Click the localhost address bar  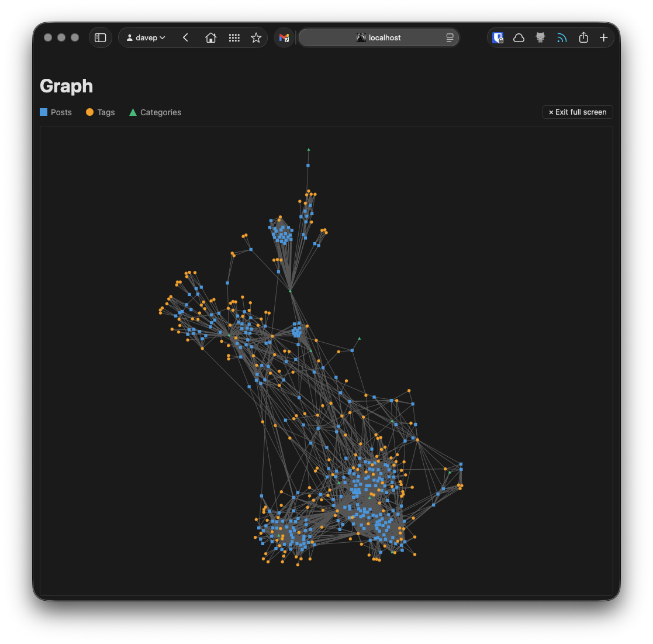coord(378,37)
